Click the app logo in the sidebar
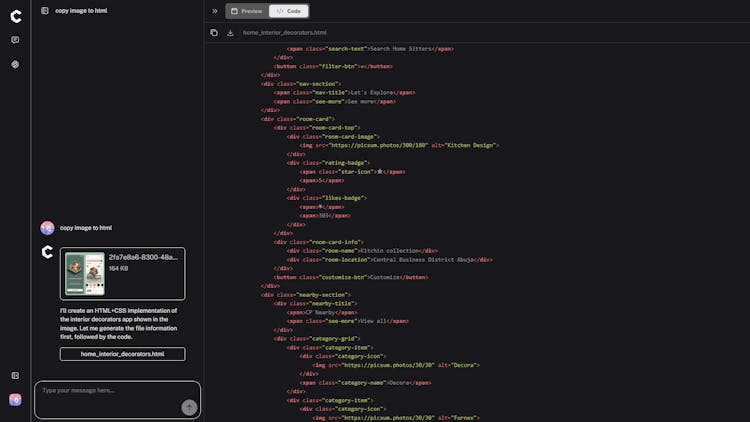 point(16,16)
